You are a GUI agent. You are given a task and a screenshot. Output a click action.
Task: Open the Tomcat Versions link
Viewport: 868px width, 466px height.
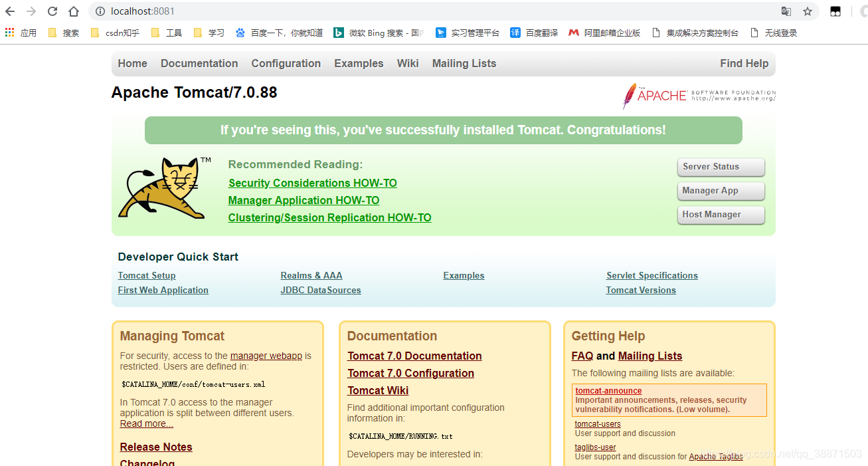(641, 290)
